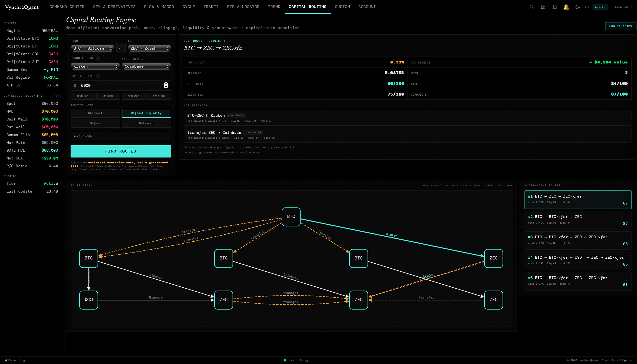637x364 pixels.
Task: Open the Coinbase destination venue dropdown
Action: [x=146, y=66]
